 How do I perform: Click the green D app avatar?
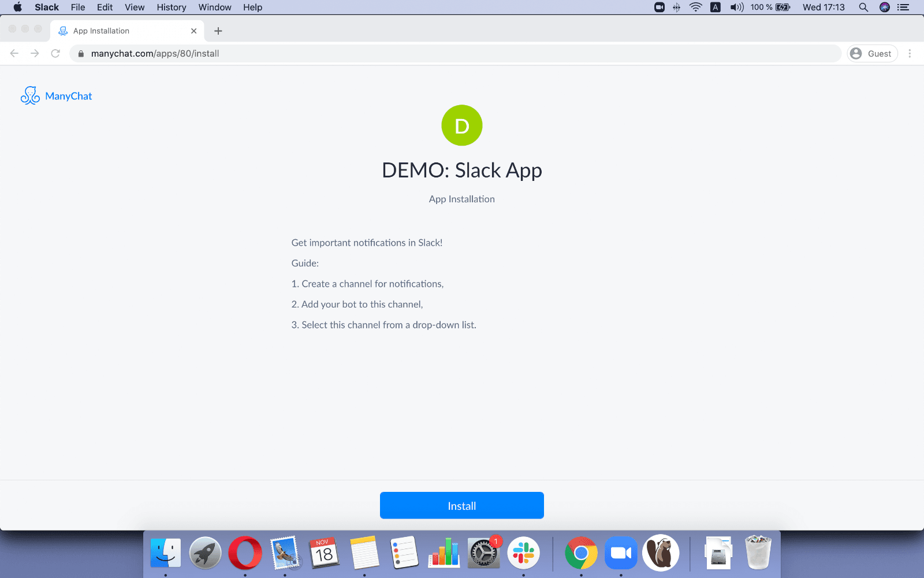pos(462,125)
